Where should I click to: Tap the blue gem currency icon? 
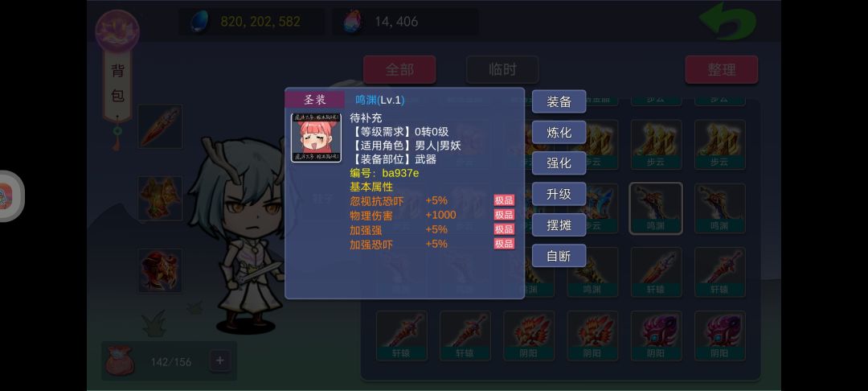(199, 22)
